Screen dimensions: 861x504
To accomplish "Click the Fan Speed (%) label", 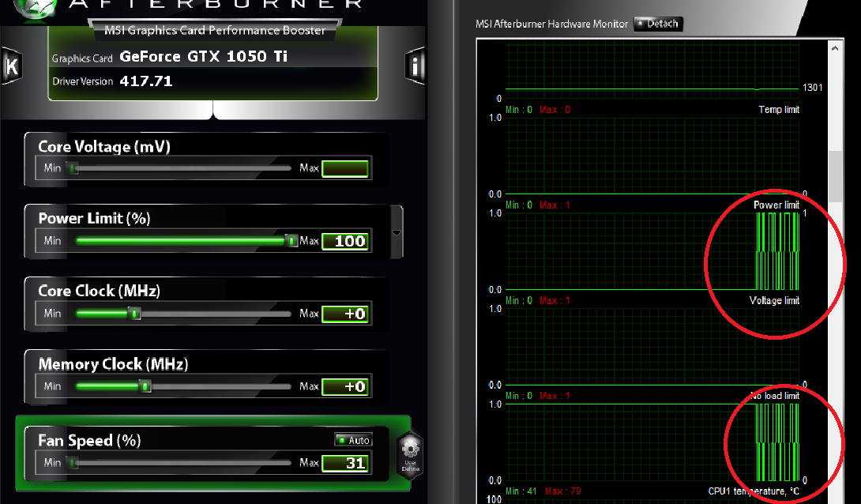I will point(89,440).
